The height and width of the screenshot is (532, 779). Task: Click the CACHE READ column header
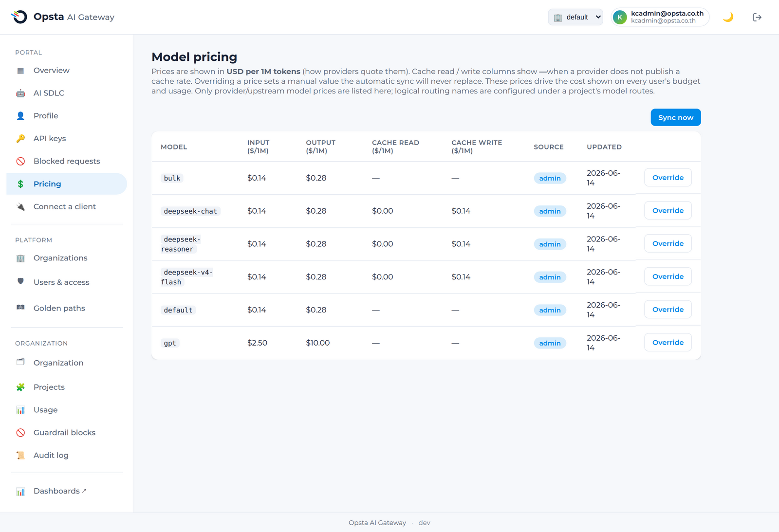pos(395,147)
